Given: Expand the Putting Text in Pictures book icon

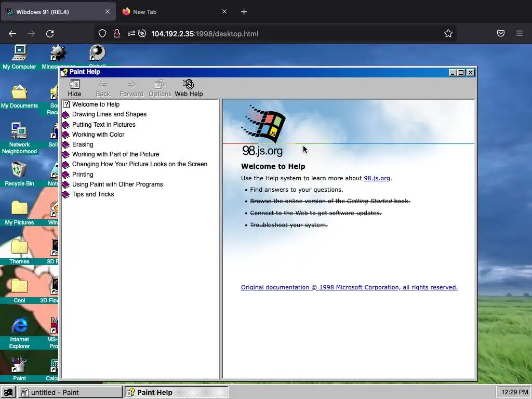Looking at the screenshot, I should (x=65, y=125).
